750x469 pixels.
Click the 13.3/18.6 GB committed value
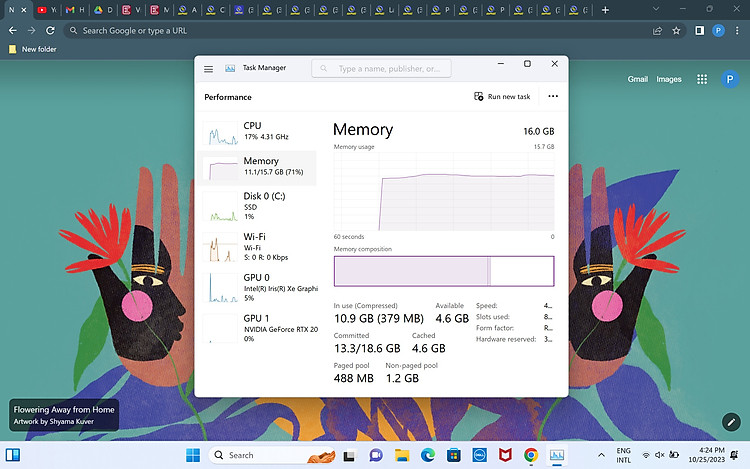pyautogui.click(x=367, y=349)
